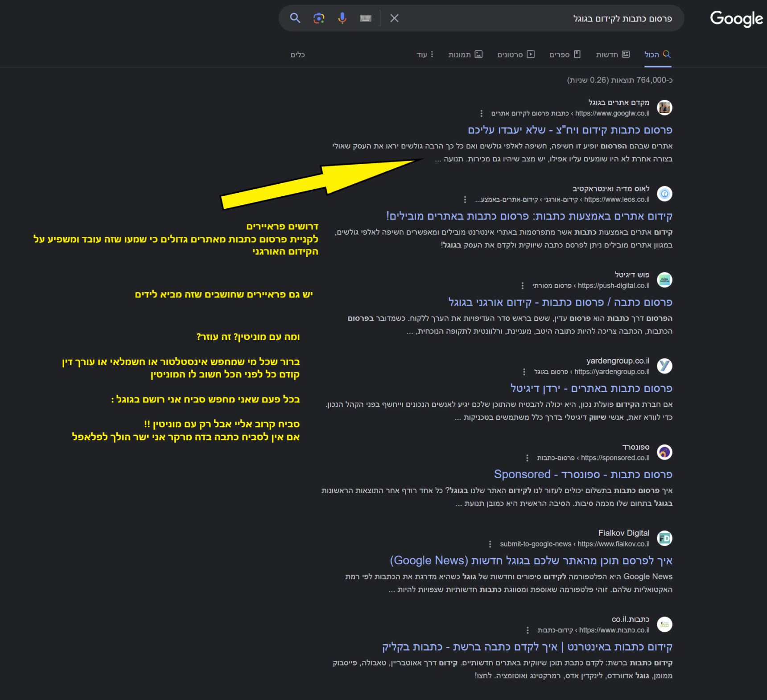
Task: Click site name לאוס מדיה ואינטראקטיב
Action: tap(611, 188)
